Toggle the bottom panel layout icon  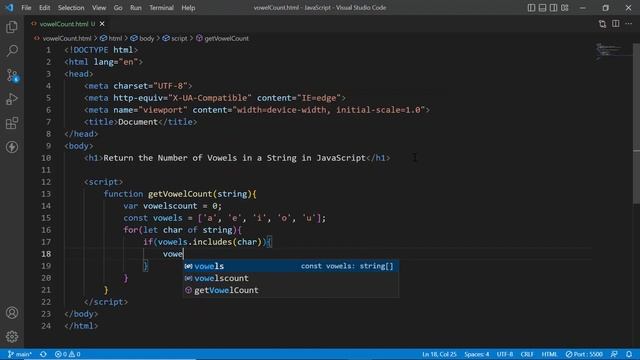coord(542,7)
